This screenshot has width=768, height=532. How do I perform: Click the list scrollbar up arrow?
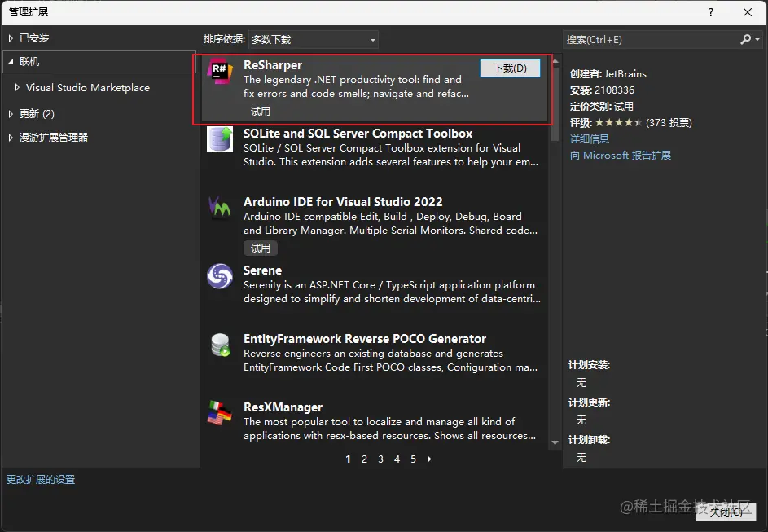[555, 60]
